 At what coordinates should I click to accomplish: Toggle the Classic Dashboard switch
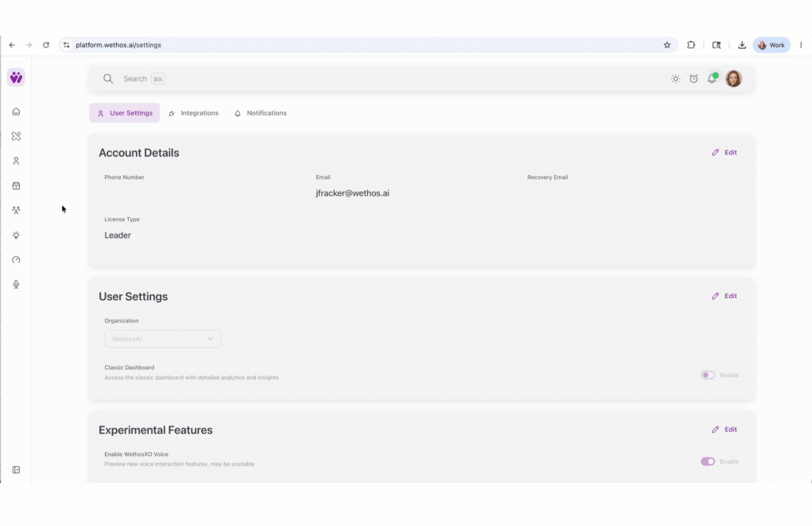click(x=708, y=375)
